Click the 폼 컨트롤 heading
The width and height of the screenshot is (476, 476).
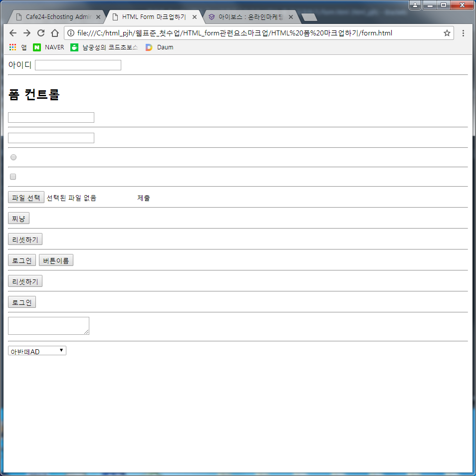click(x=34, y=94)
